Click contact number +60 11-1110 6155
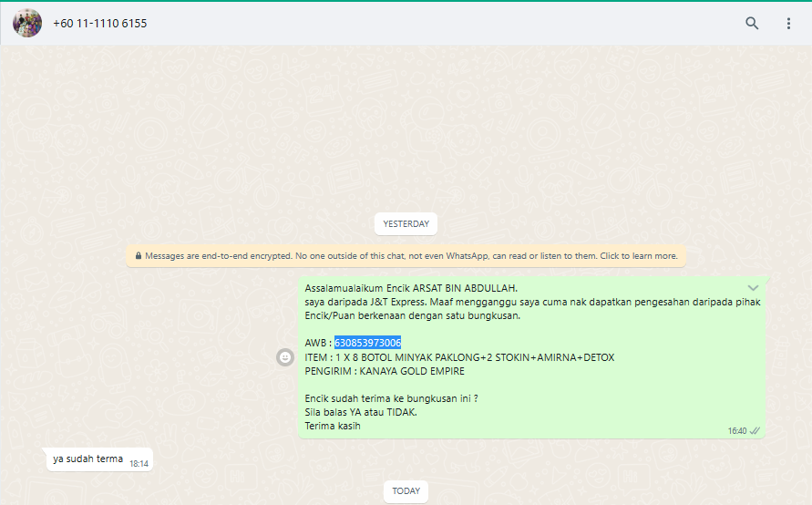This screenshot has height=505, width=812. (99, 24)
